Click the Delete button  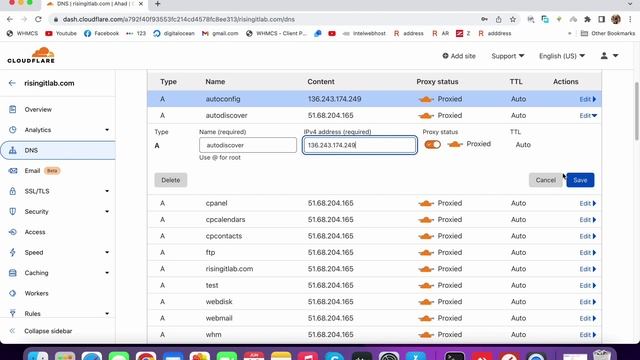(171, 180)
